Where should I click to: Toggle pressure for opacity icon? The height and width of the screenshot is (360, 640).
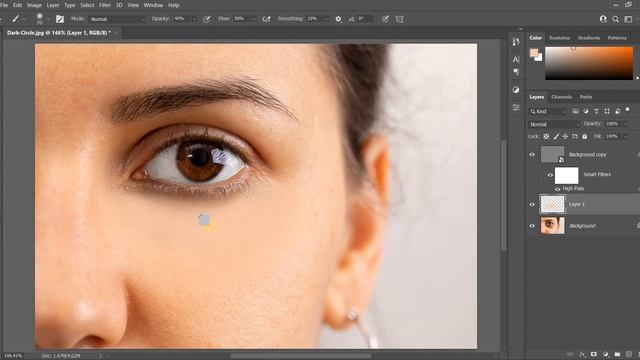(x=207, y=19)
